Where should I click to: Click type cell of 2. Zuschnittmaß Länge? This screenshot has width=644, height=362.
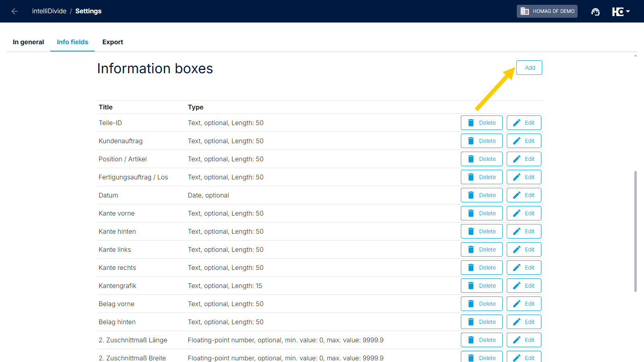point(285,340)
